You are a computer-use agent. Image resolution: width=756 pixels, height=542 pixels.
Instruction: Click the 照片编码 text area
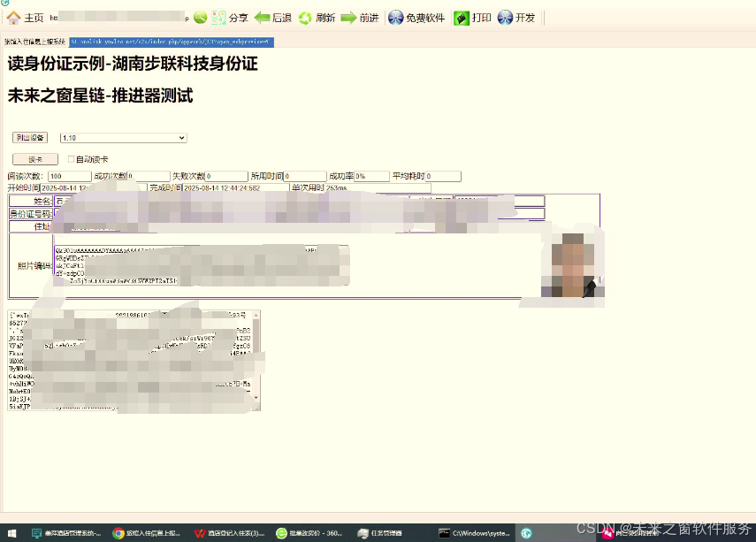pos(202,265)
